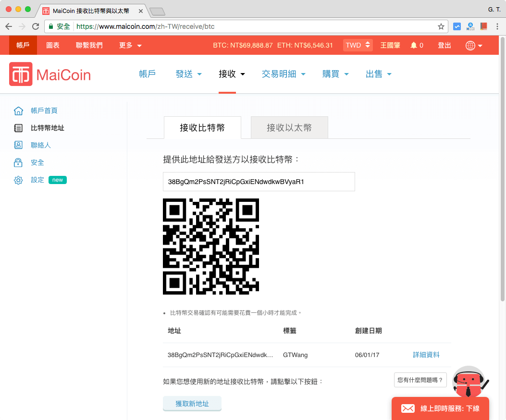The width and height of the screenshot is (506, 420).
Task: Open the 詳細資料 link
Action: coord(426,355)
